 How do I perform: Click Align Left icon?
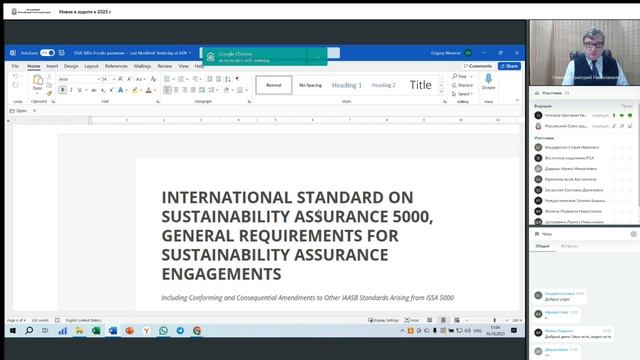click(167, 90)
